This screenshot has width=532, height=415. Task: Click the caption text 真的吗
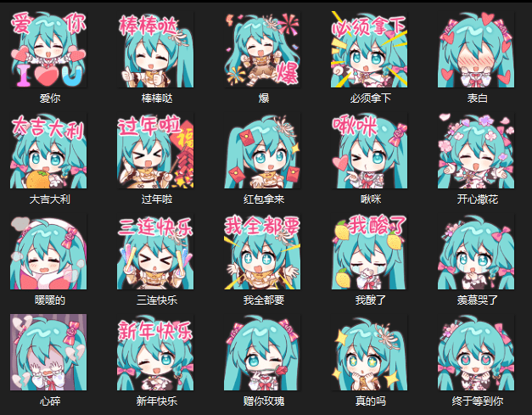pyautogui.click(x=371, y=401)
